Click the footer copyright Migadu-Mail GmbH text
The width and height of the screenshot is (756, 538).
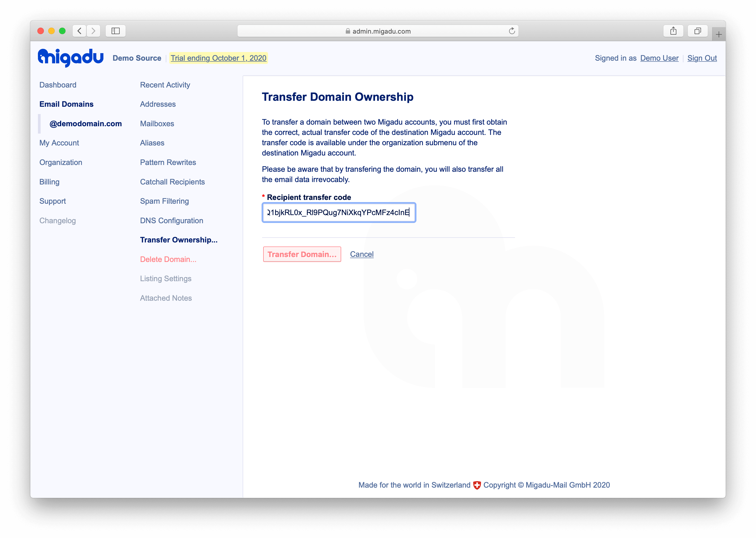(x=546, y=485)
